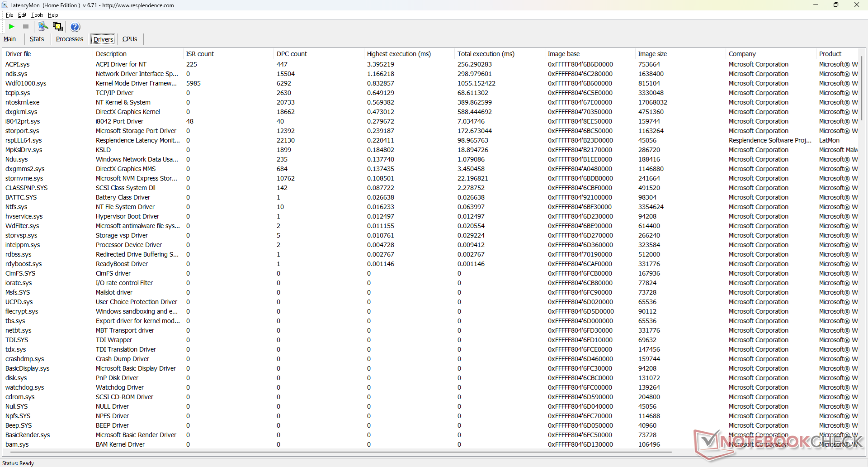Sort by the ISR count header
The height and width of the screenshot is (467, 868).
click(x=200, y=54)
